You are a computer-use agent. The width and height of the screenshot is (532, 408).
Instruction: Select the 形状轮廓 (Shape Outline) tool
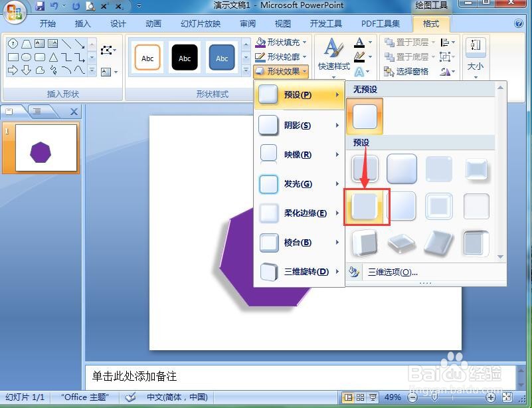coord(279,55)
